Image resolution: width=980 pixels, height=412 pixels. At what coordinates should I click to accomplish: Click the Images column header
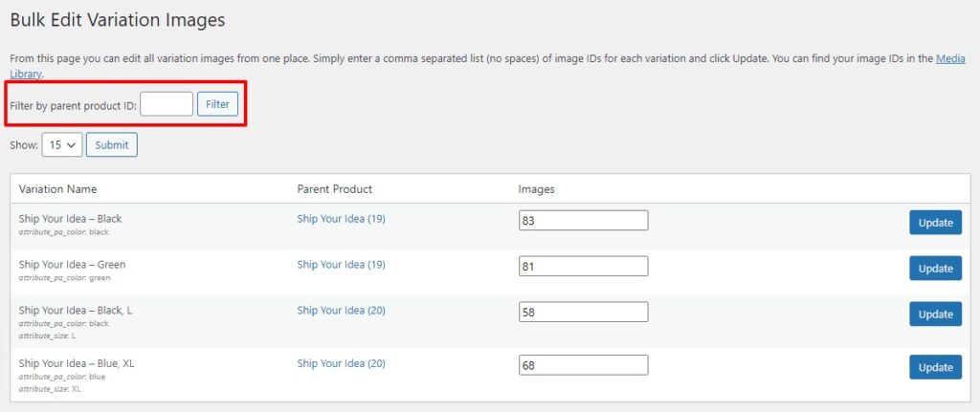click(536, 189)
